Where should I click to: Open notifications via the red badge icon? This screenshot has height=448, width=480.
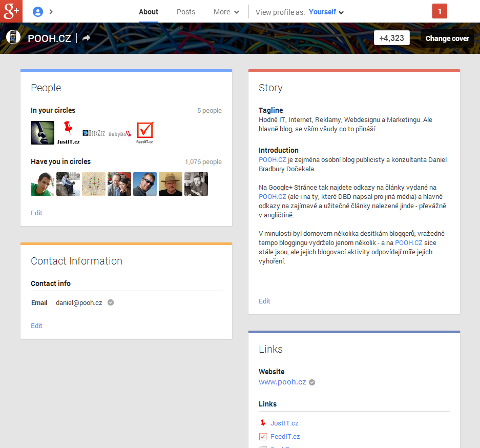440,11
